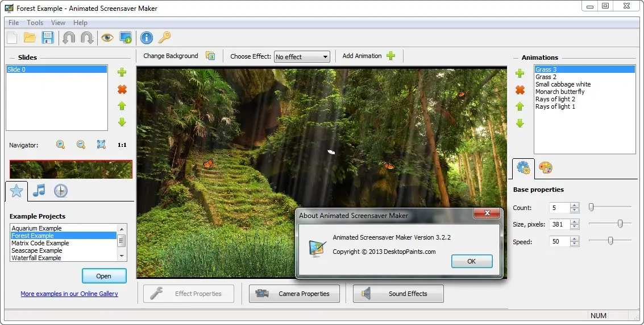The image size is (644, 325).
Task: Open the Camera Properties button
Action: (294, 294)
